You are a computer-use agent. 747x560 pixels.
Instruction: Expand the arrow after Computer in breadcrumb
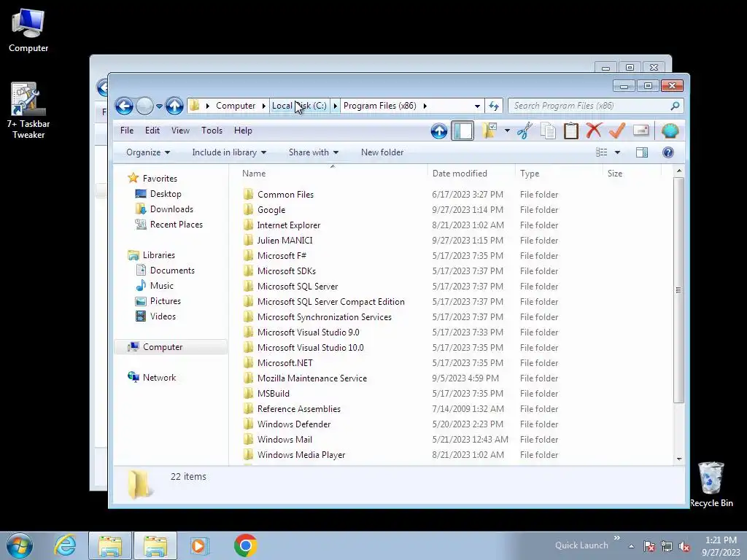tap(264, 106)
